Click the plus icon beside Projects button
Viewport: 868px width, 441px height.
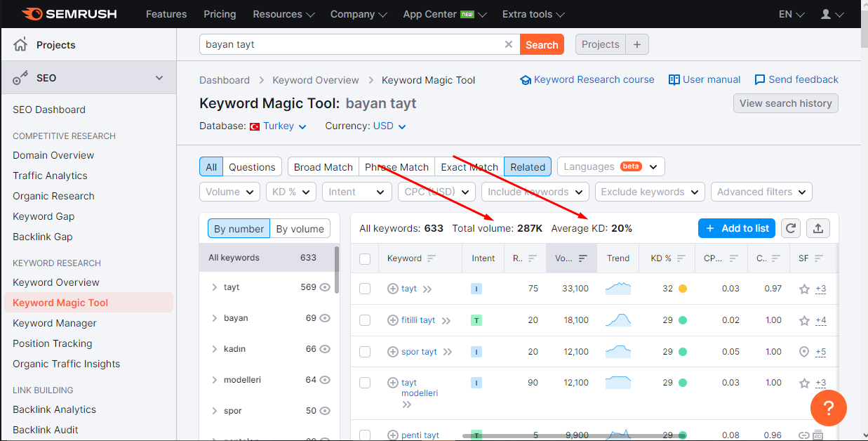coord(637,44)
